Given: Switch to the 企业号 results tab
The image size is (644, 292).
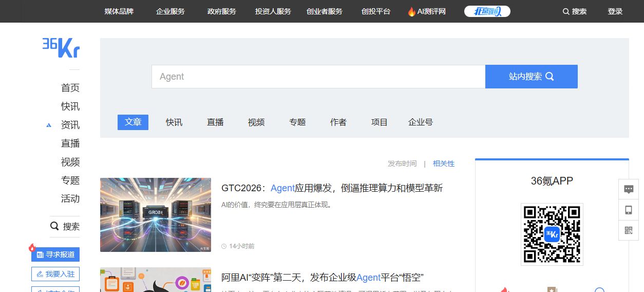Looking at the screenshot, I should pos(421,122).
